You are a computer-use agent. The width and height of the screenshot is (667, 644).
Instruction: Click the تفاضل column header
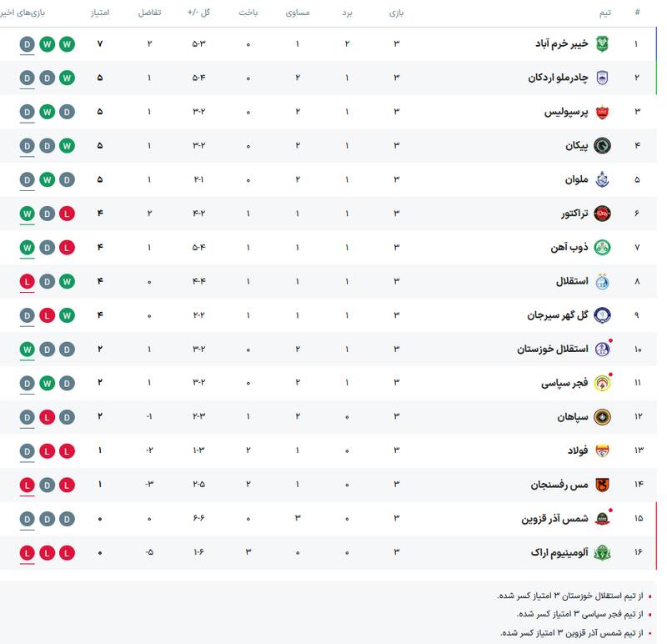(150, 13)
